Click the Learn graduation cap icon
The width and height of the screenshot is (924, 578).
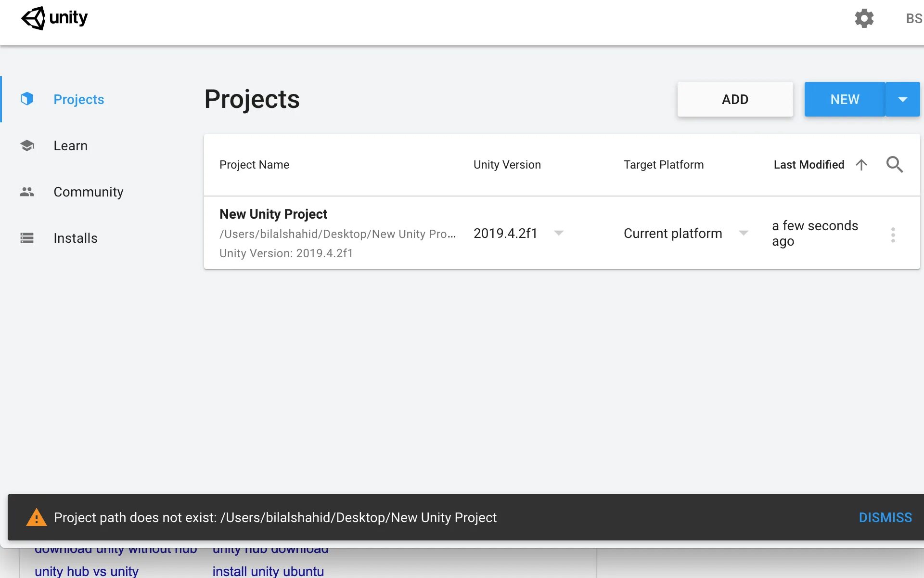point(27,145)
